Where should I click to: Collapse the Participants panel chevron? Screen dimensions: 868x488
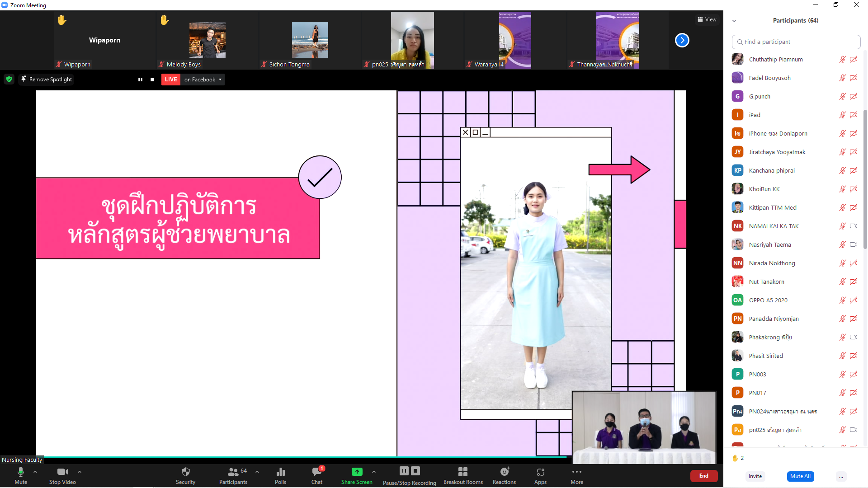click(x=734, y=21)
